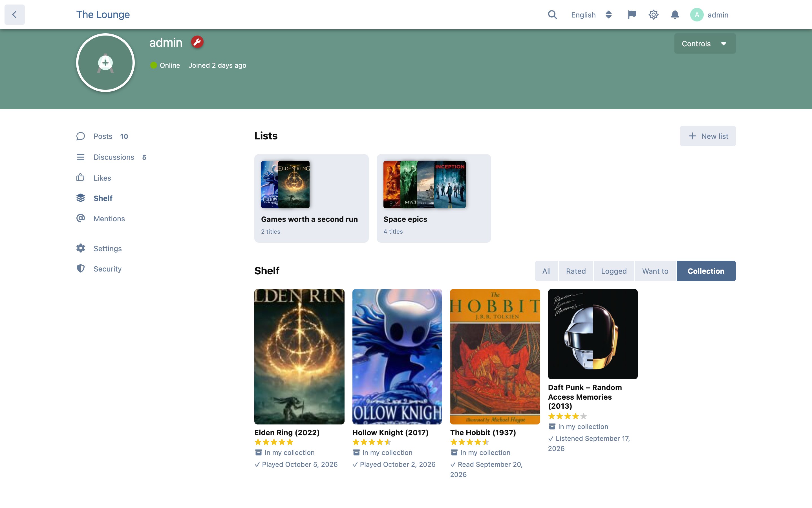
Task: Click "Joined 2 days ago" text
Action: 217,65
